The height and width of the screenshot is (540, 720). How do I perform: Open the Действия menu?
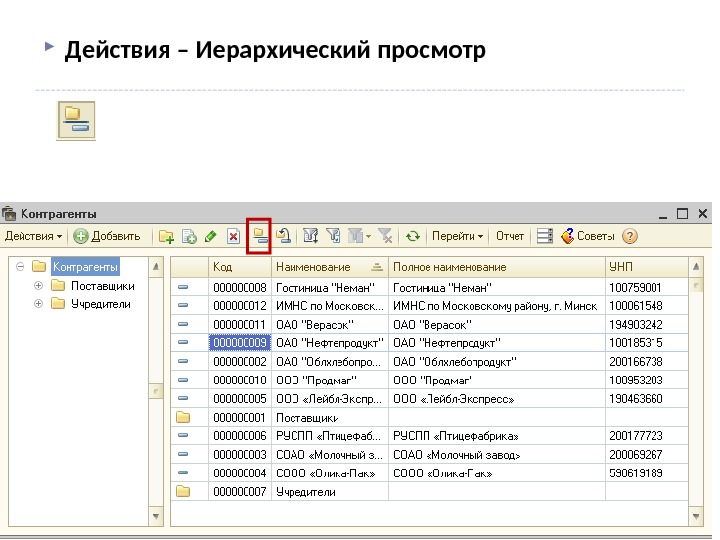pyautogui.click(x=33, y=236)
